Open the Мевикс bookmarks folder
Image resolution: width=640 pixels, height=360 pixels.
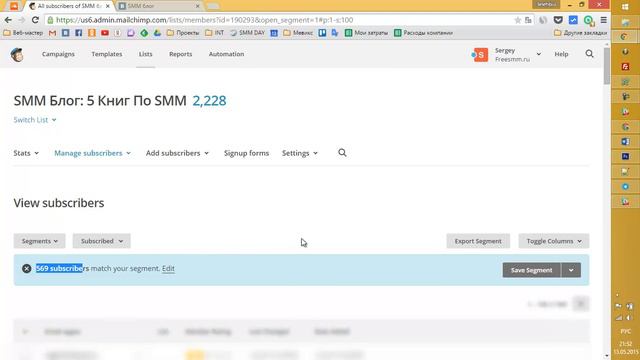tap(298, 33)
